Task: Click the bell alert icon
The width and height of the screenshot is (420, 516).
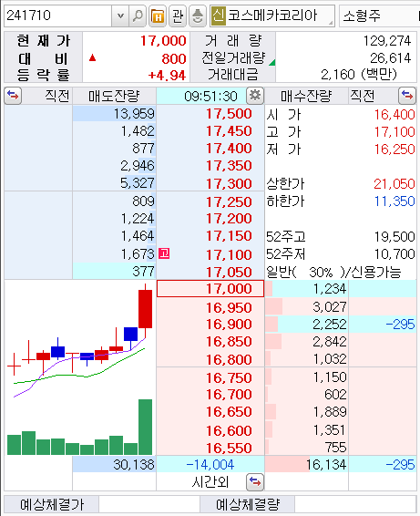Action: point(198,15)
